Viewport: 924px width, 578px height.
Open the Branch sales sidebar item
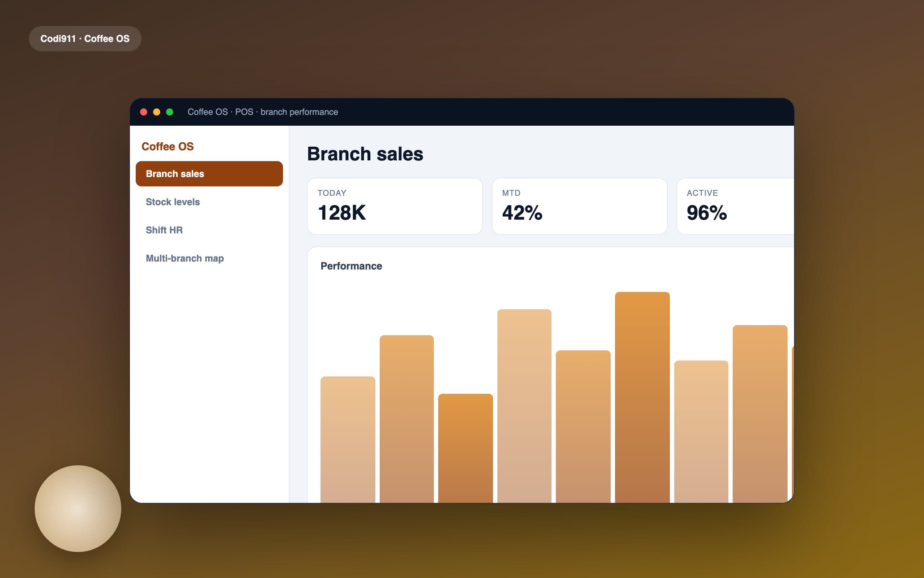click(x=209, y=173)
